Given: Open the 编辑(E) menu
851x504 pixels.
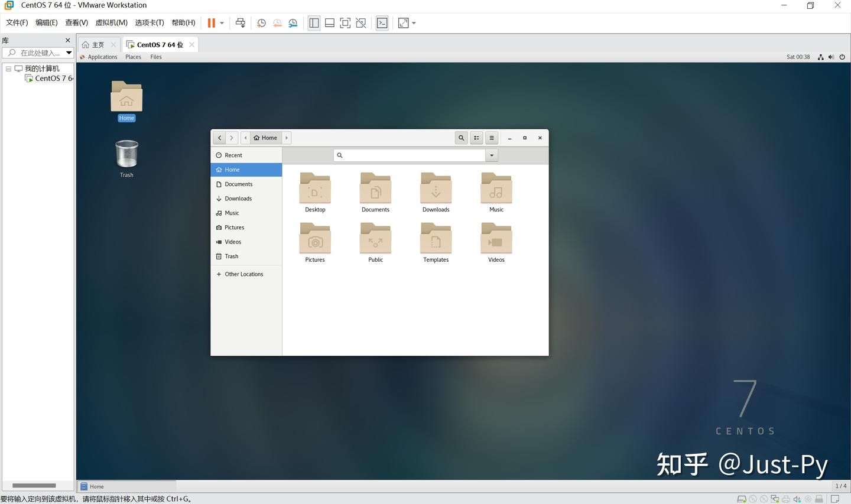Looking at the screenshot, I should [x=47, y=22].
